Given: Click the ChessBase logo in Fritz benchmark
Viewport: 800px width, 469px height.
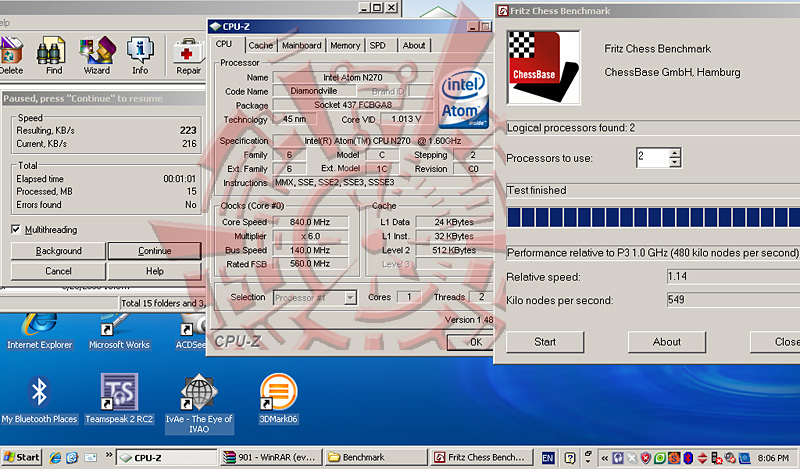Looking at the screenshot, I should [x=543, y=67].
